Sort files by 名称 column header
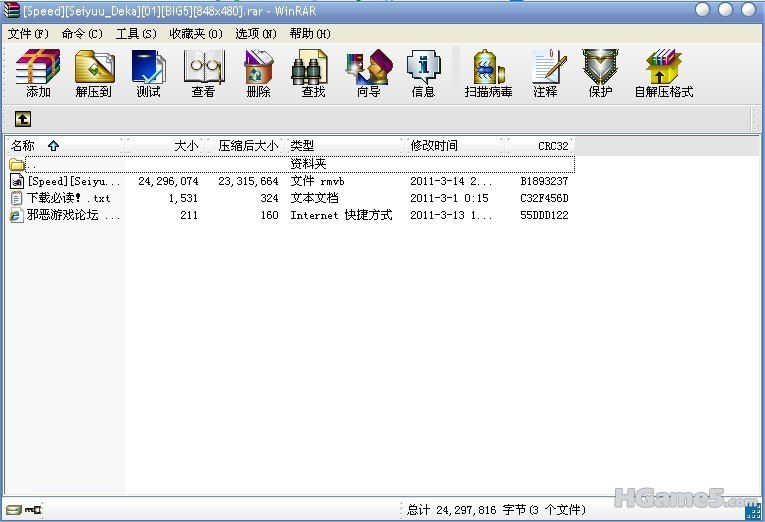The width and height of the screenshot is (765, 522). pyautogui.click(x=23, y=146)
